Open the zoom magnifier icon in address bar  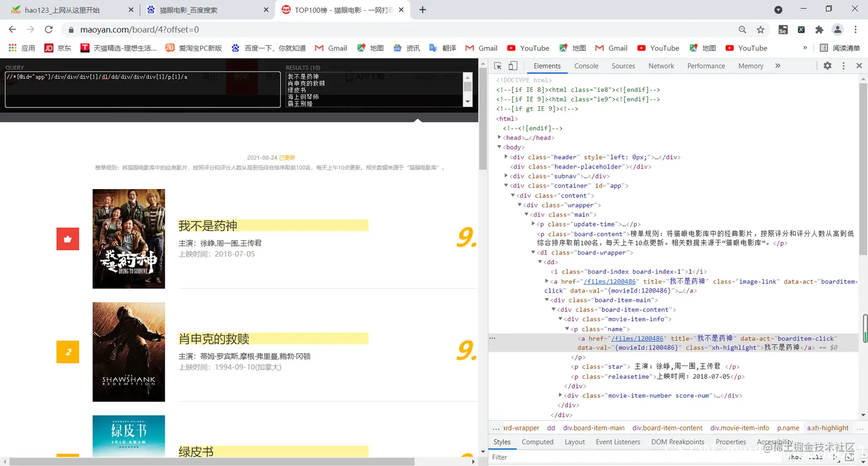(x=742, y=29)
